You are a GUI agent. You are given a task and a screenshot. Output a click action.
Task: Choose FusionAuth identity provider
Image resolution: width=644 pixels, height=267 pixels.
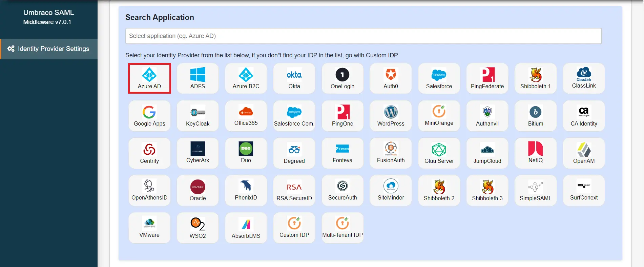391,153
